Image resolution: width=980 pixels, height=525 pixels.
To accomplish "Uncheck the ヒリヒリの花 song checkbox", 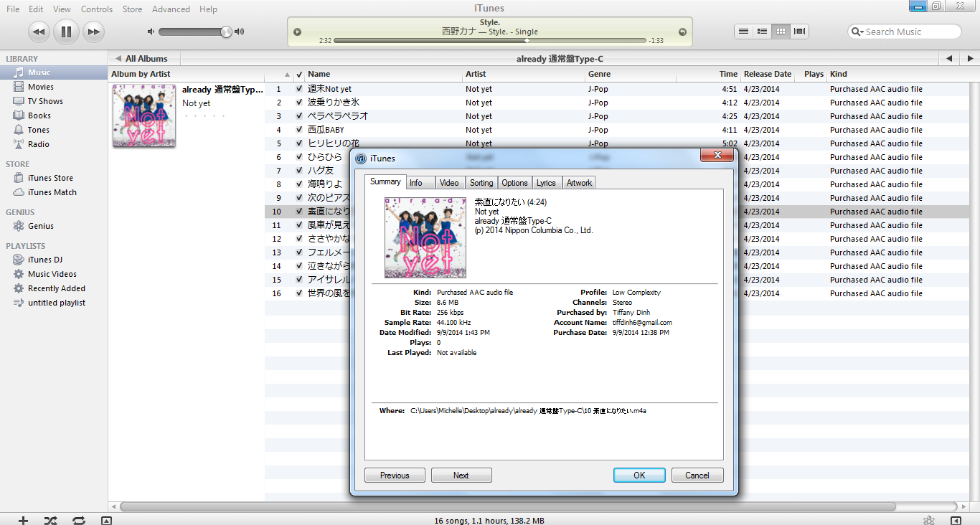I will click(299, 143).
